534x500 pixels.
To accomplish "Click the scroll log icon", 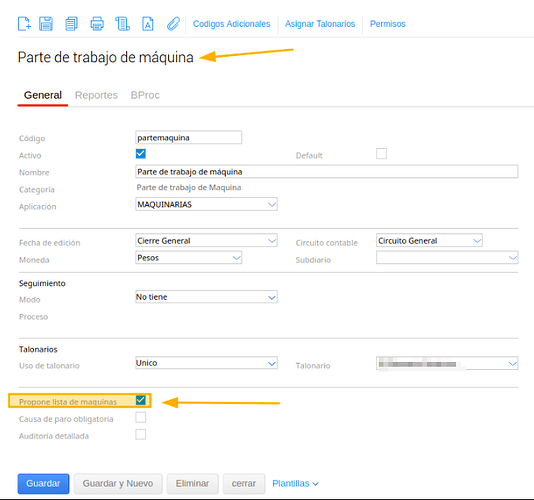I will [x=123, y=24].
